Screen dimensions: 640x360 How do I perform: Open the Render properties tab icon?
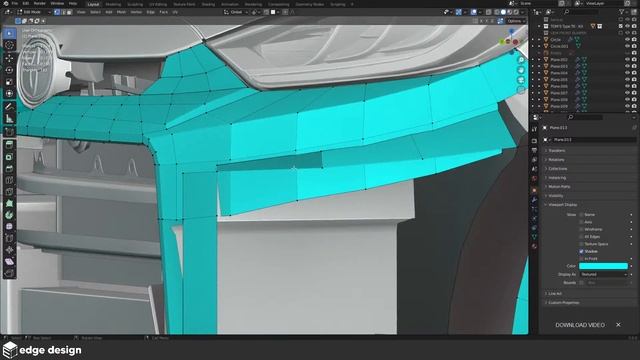[x=534, y=141]
